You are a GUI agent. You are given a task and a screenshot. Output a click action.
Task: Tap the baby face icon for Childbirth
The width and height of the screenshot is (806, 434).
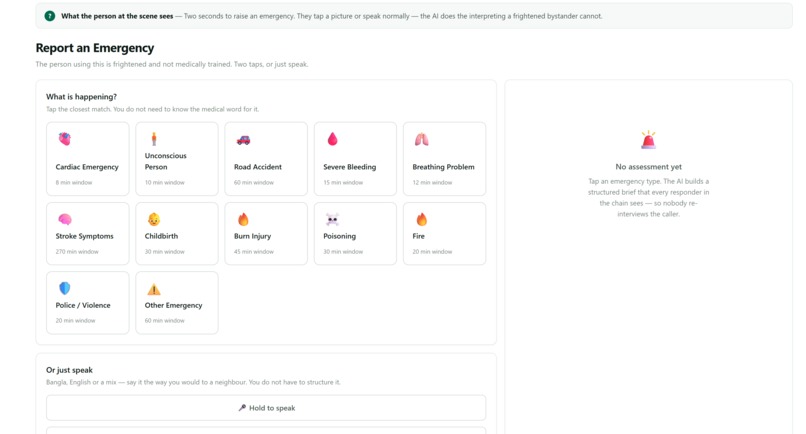point(154,220)
